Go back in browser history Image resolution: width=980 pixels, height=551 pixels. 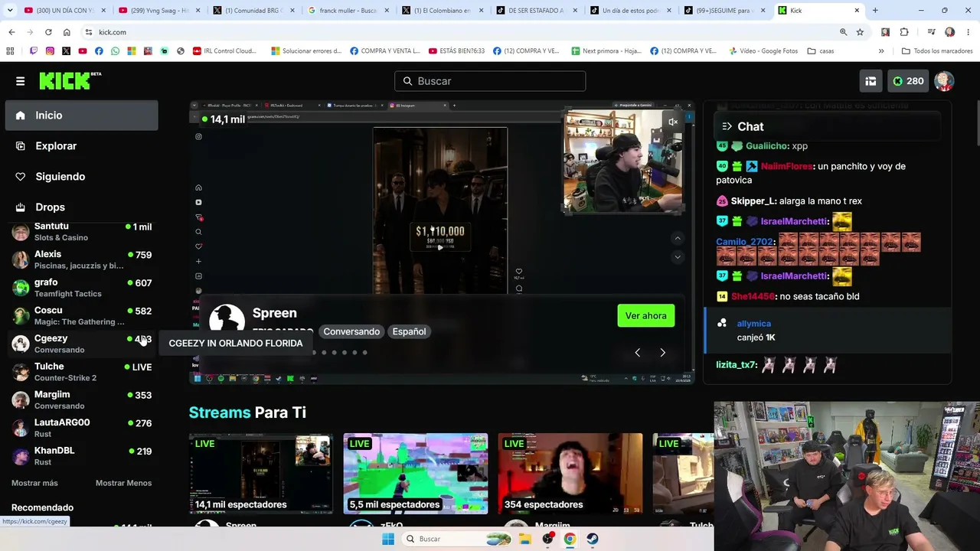click(x=11, y=32)
